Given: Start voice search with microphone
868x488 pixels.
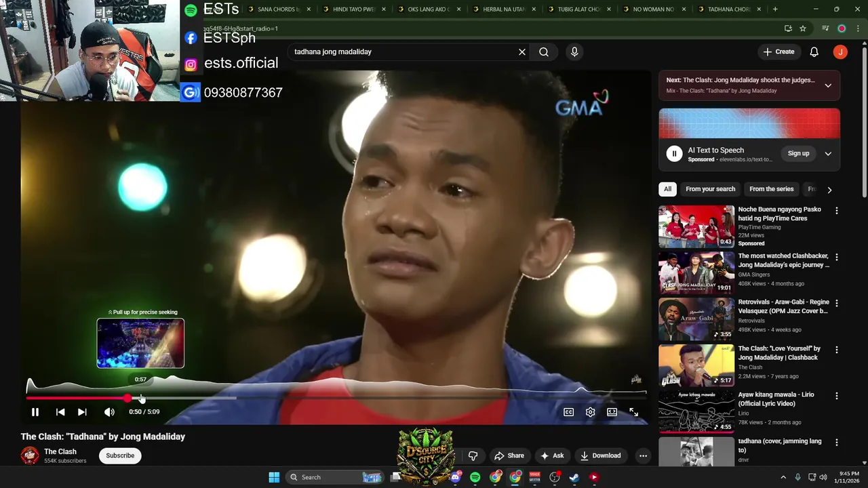Looking at the screenshot, I should click(574, 52).
